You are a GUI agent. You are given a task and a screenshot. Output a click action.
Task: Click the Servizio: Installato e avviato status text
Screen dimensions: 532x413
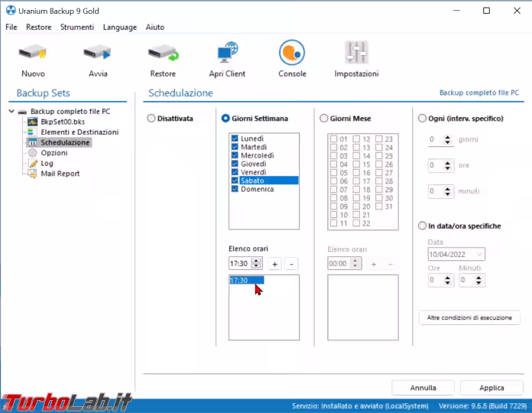point(360,406)
